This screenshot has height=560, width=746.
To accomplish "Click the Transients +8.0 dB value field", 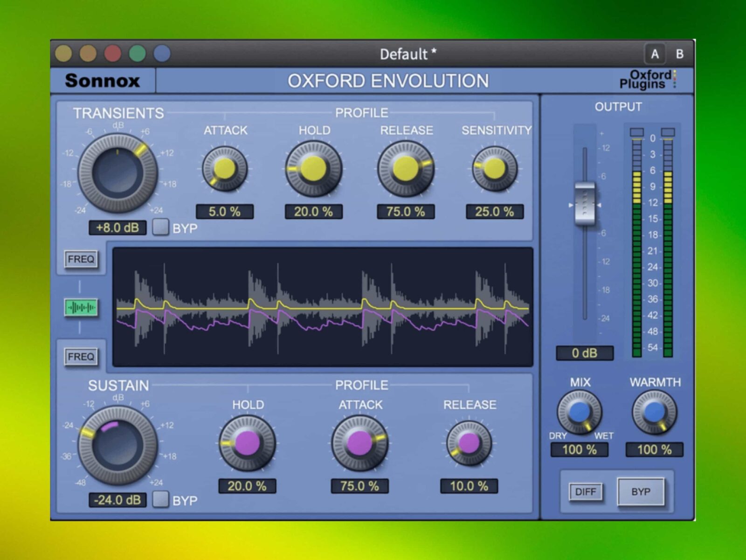I will 117,228.
